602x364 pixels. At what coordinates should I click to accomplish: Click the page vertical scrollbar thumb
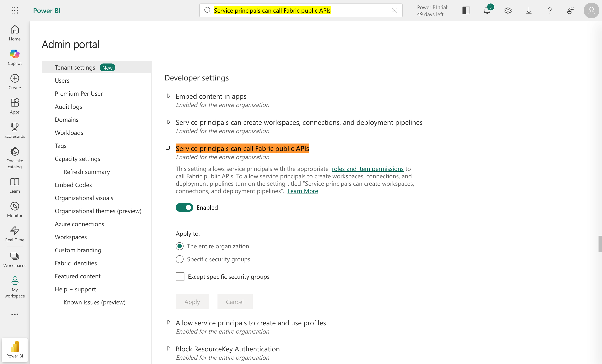click(x=600, y=244)
